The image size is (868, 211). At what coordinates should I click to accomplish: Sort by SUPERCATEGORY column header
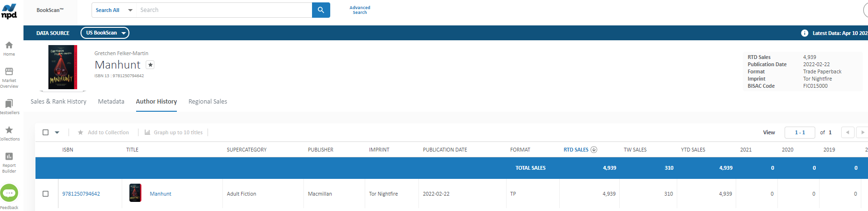pyautogui.click(x=246, y=150)
